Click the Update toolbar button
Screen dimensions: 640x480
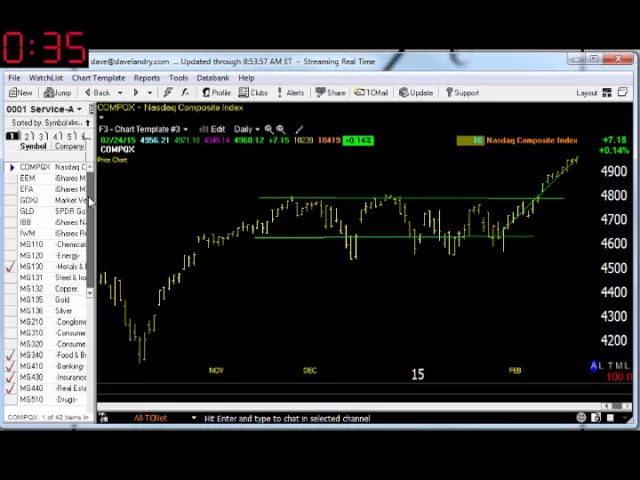pyautogui.click(x=416, y=93)
